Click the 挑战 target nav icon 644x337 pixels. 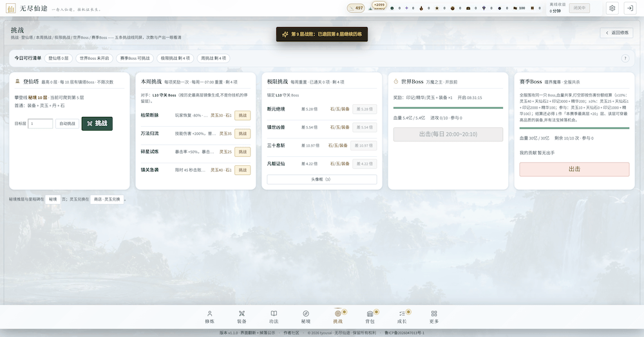point(337,314)
